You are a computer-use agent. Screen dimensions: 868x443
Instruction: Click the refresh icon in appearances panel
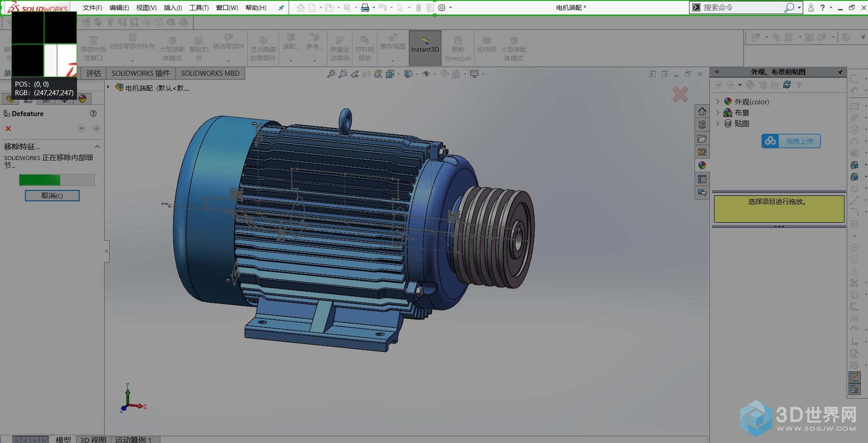[787, 85]
